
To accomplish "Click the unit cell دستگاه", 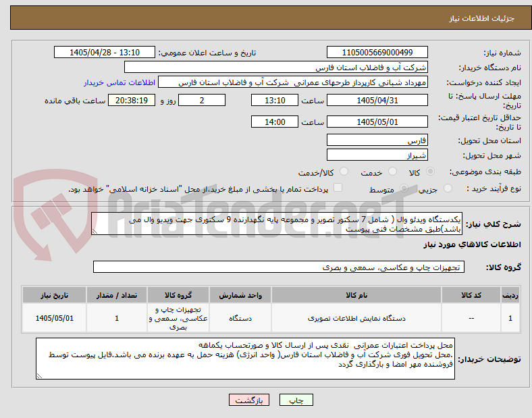I will click(x=240, y=318).
